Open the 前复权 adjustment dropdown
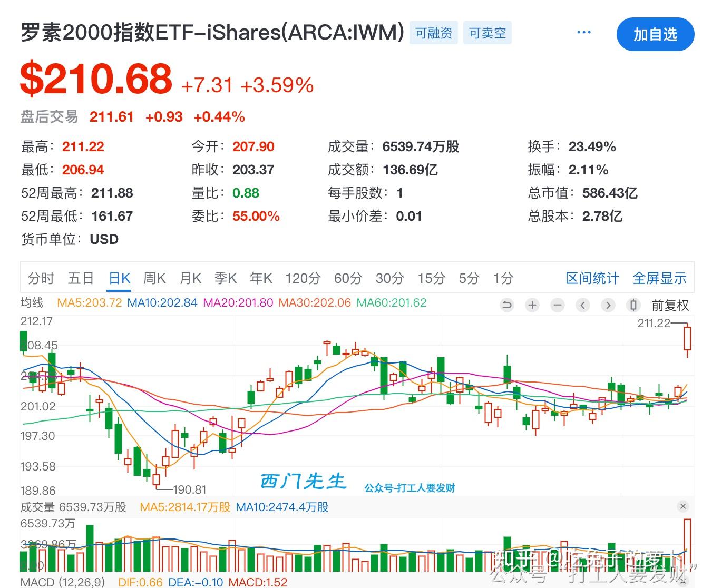The image size is (702, 588). (670, 305)
